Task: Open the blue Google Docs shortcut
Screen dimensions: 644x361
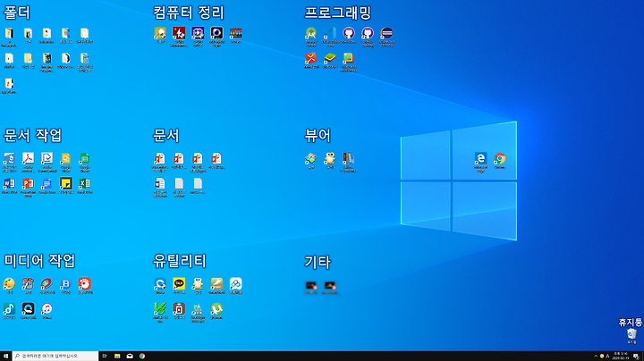Action: (x=47, y=183)
